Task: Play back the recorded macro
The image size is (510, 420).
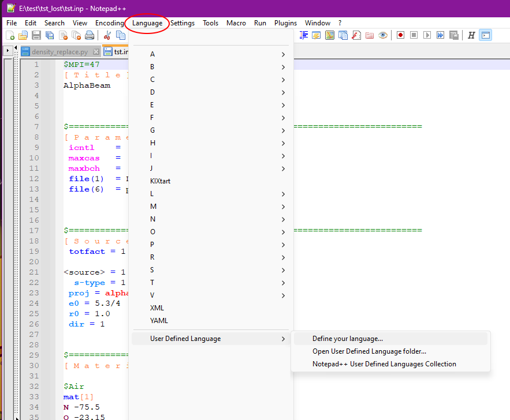Action: point(426,35)
